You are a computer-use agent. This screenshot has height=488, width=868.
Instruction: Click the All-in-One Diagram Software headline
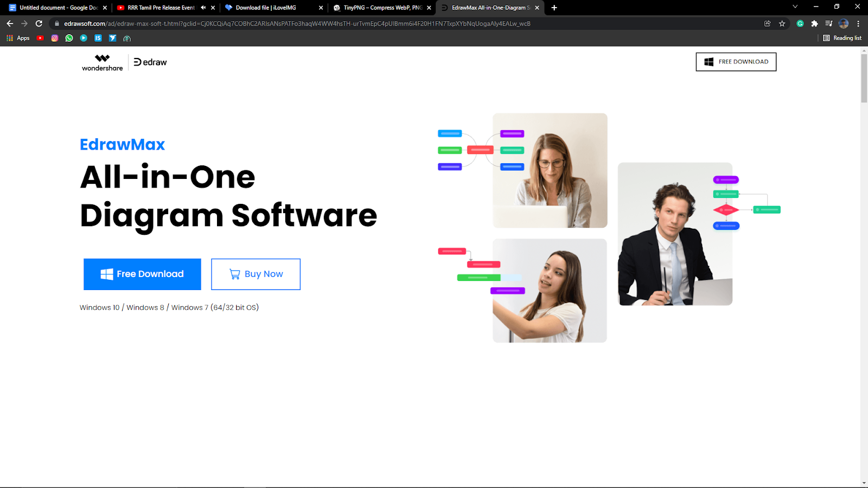pos(228,196)
